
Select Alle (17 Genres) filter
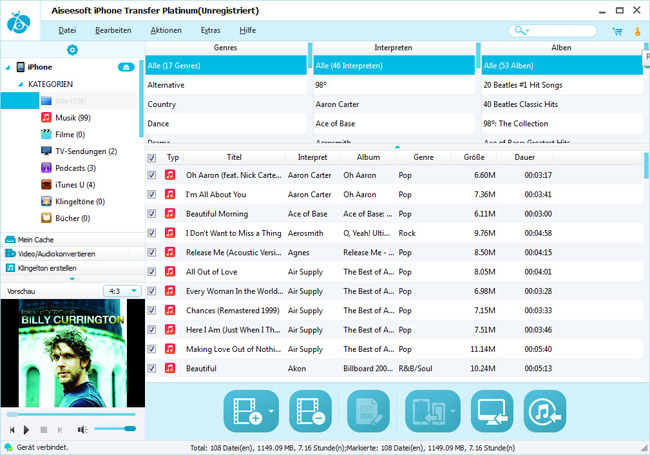pos(226,65)
